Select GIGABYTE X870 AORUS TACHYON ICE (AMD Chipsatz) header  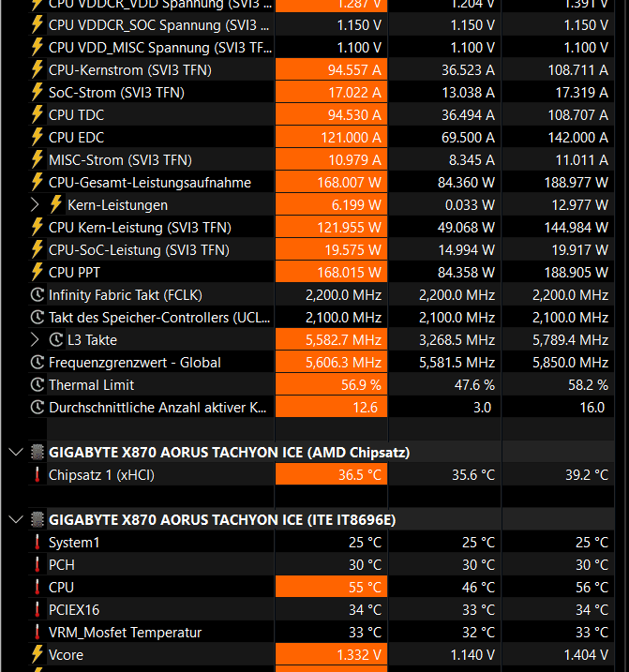point(229,453)
